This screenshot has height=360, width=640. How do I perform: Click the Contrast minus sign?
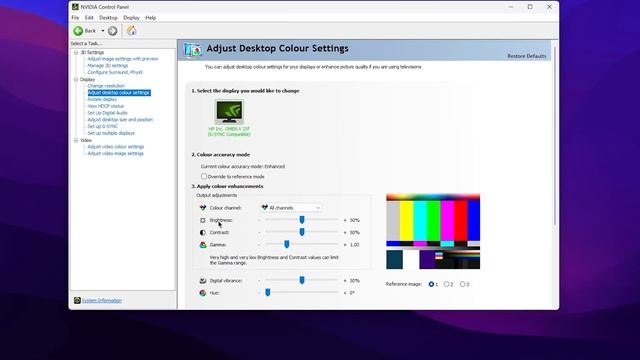259,232
